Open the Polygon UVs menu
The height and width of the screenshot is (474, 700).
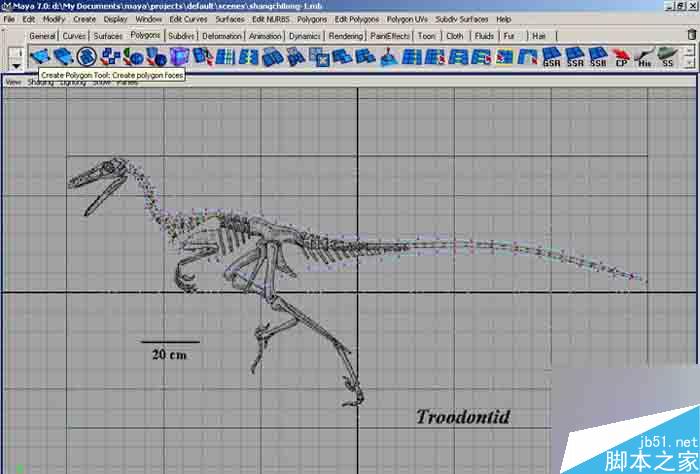pyautogui.click(x=407, y=19)
